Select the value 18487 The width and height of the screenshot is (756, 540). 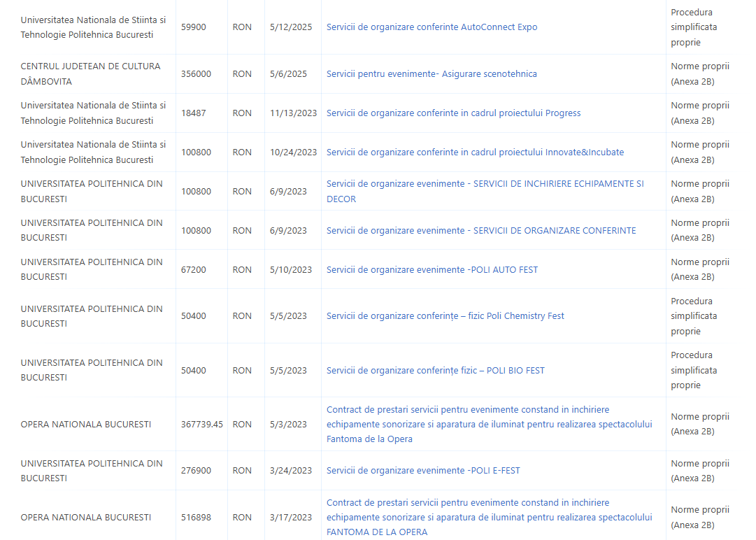(193, 113)
